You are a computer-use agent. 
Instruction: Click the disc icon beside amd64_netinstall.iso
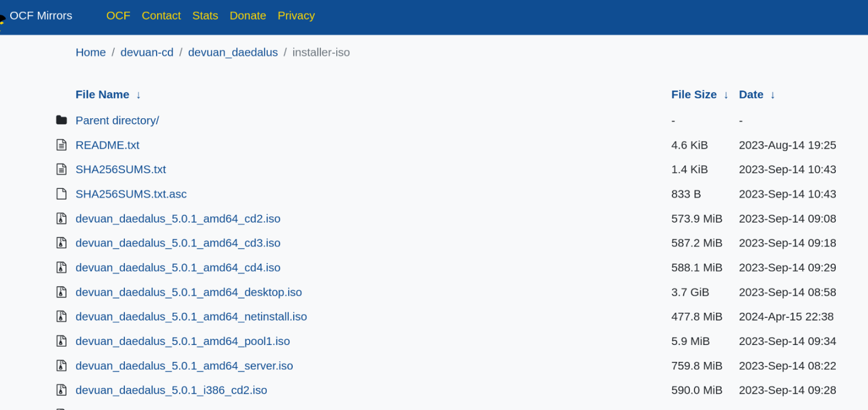(x=61, y=316)
